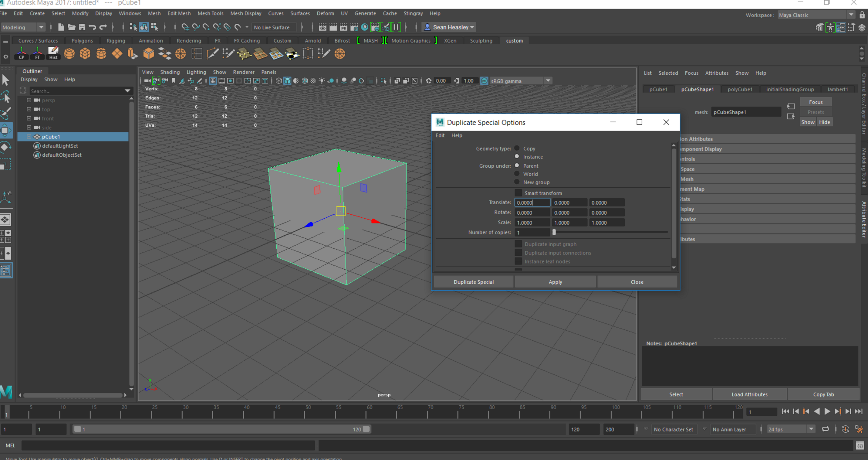The width and height of the screenshot is (868, 460).
Task: Enable the Smart transform checkbox
Action: 518,193
